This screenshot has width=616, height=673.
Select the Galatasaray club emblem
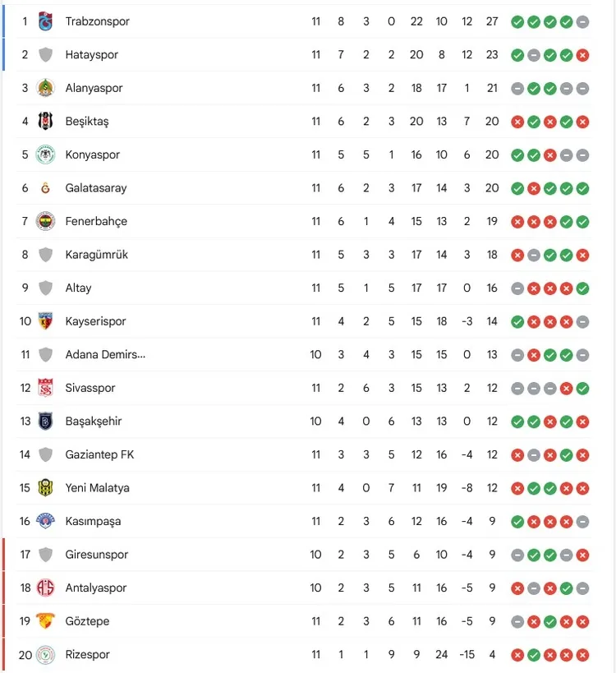coord(46,188)
